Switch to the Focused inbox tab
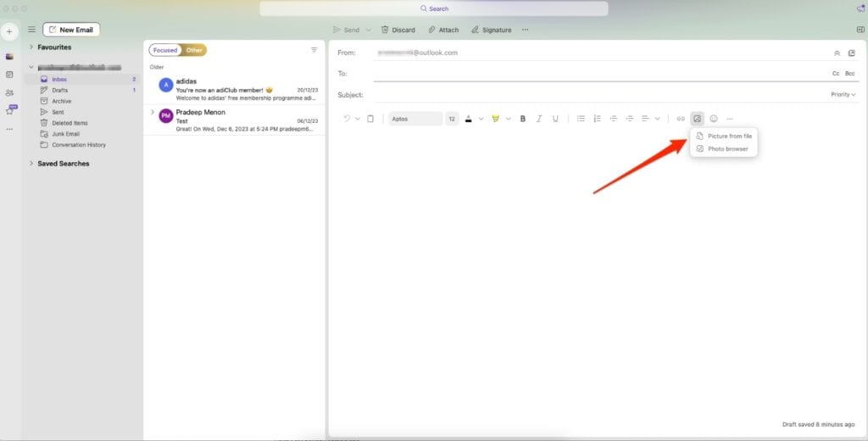Image resolution: width=868 pixels, height=441 pixels. 165,50
